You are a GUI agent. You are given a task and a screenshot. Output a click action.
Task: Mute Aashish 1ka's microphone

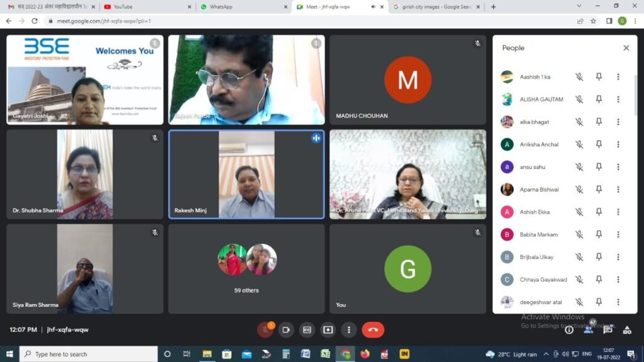(x=579, y=77)
